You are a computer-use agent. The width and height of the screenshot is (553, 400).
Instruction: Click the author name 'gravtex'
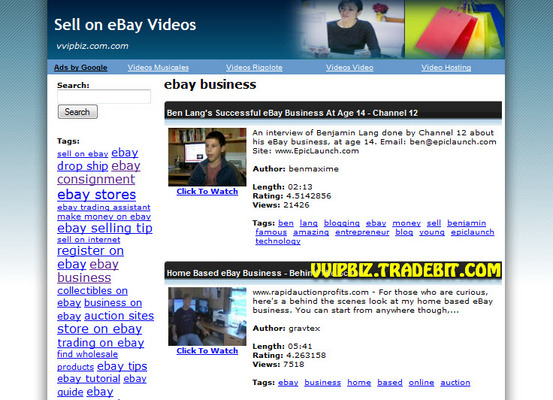tap(304, 328)
